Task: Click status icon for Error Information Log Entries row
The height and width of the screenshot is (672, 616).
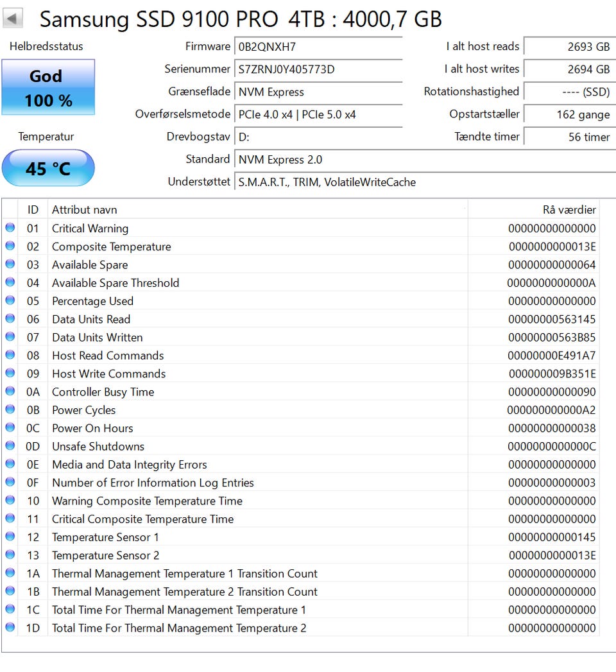Action: point(10,482)
